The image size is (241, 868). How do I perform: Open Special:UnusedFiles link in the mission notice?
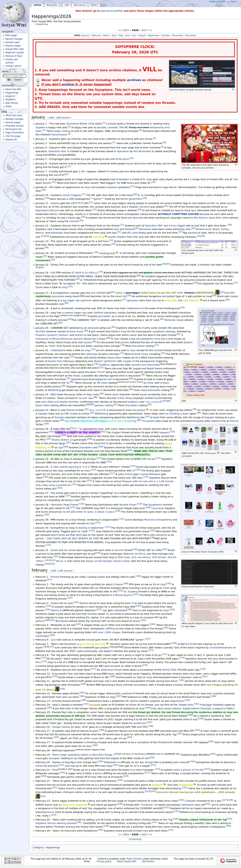tap(112, 11)
